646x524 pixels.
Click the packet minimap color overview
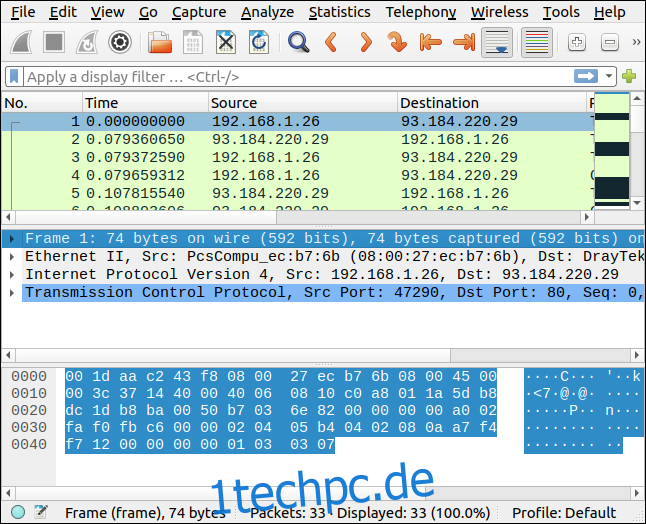[x=612, y=152]
